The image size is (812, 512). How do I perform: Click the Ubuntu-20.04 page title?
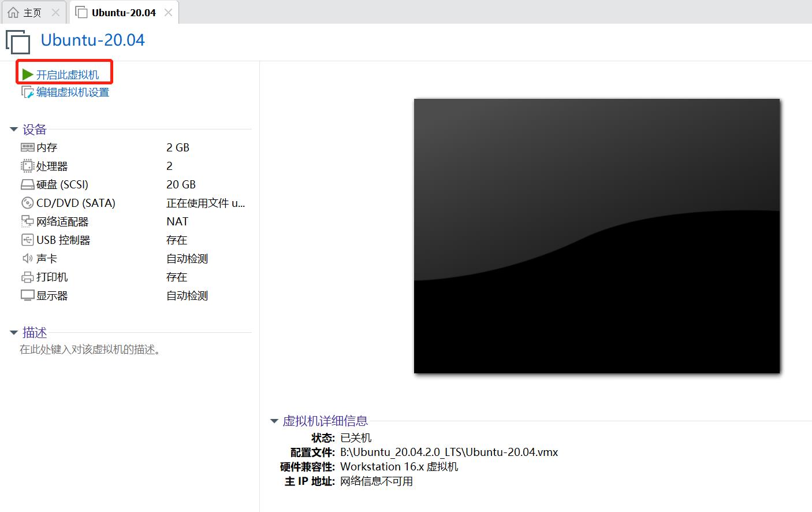click(92, 40)
